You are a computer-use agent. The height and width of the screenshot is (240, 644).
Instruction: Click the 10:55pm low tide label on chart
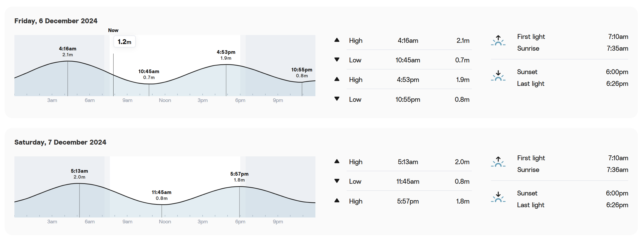pyautogui.click(x=302, y=72)
